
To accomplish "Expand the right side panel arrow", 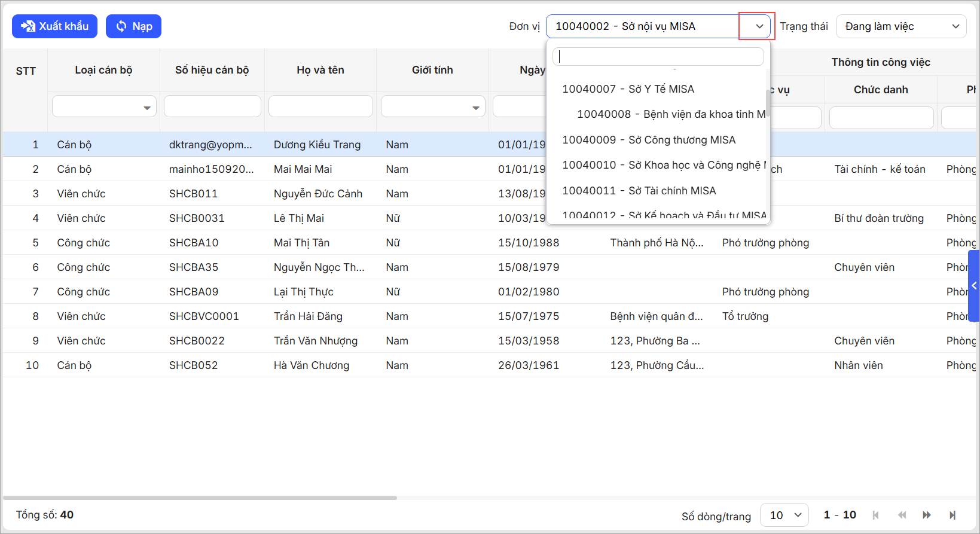I will tap(974, 286).
